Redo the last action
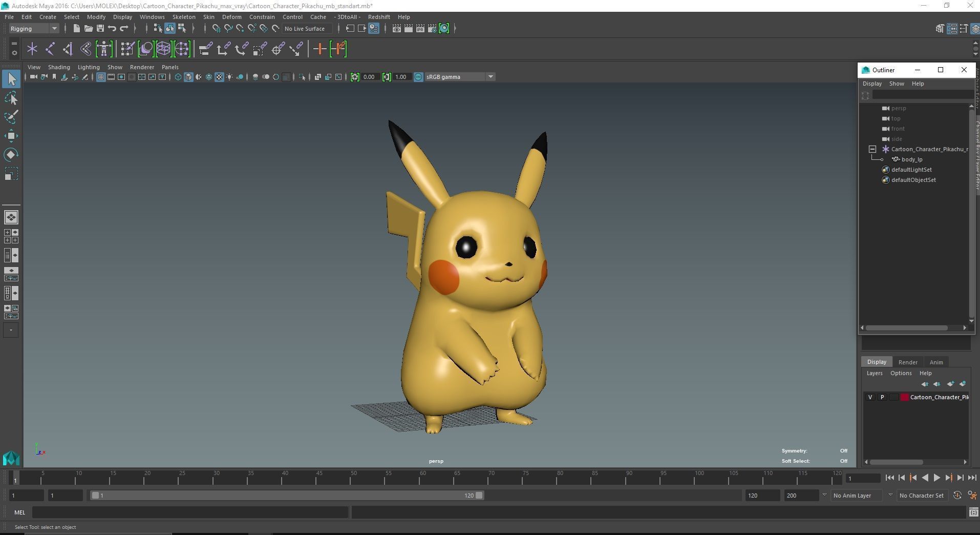The height and width of the screenshot is (535, 980). (x=124, y=29)
